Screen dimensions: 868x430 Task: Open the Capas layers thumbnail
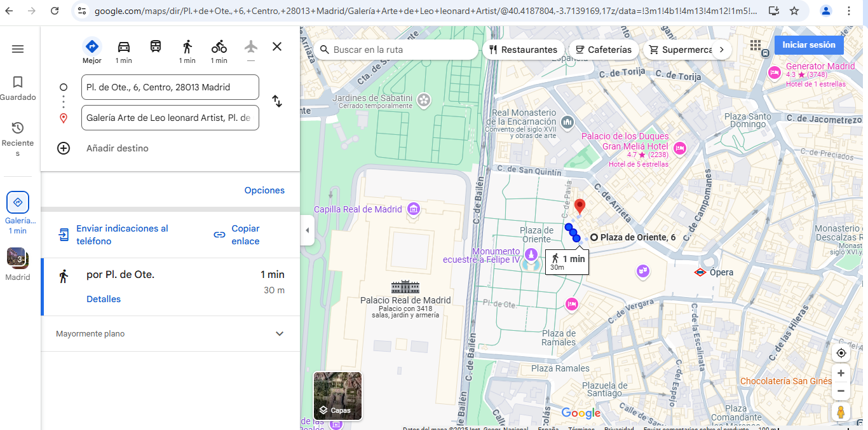(337, 396)
